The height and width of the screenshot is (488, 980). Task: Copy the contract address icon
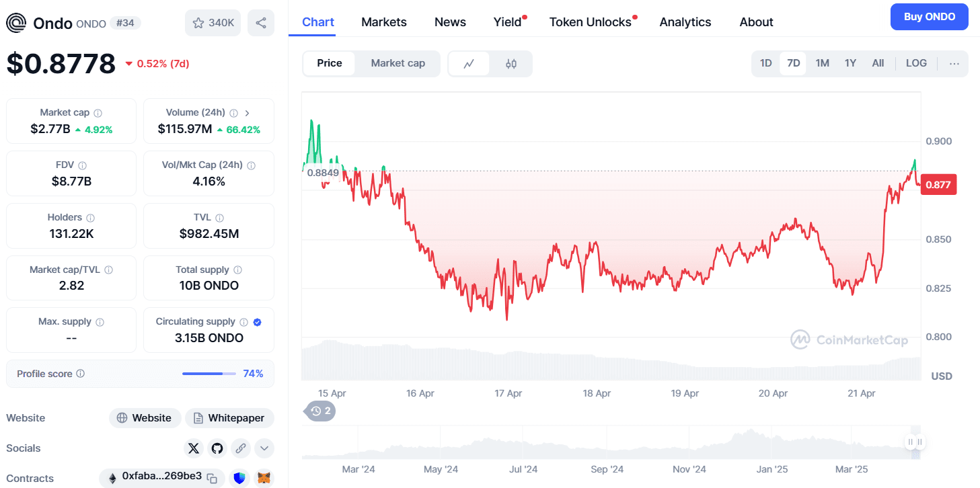(212, 478)
